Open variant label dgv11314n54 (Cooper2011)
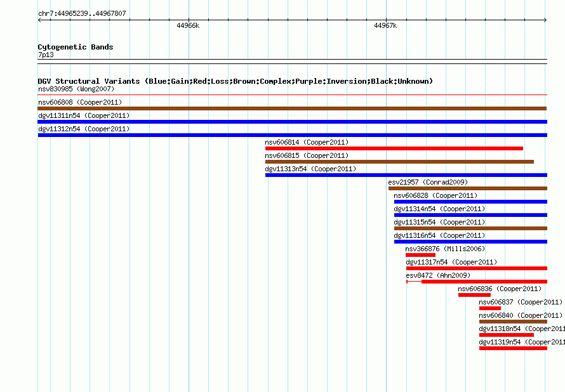The image size is (565, 392). click(439, 209)
